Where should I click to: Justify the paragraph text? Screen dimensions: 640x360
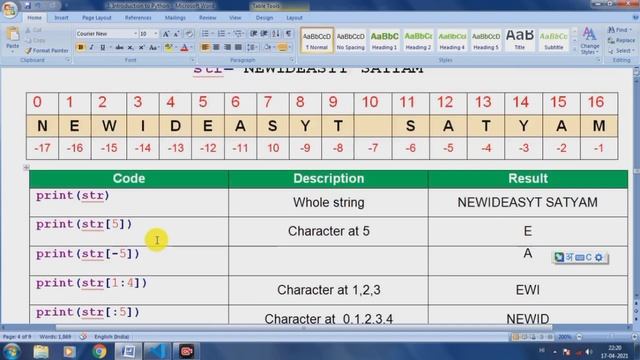tap(238, 47)
